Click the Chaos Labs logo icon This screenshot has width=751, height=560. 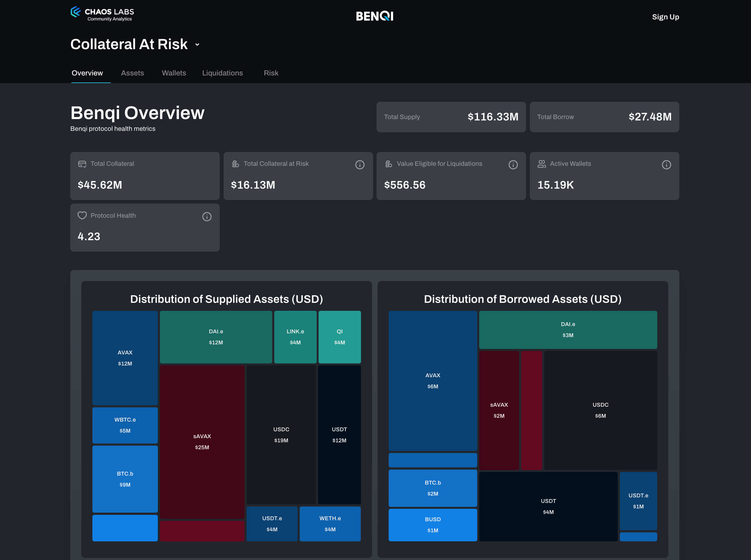click(76, 12)
